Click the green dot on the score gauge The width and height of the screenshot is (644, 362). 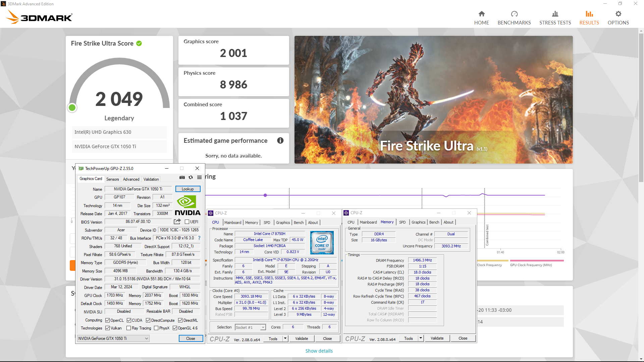(72, 108)
